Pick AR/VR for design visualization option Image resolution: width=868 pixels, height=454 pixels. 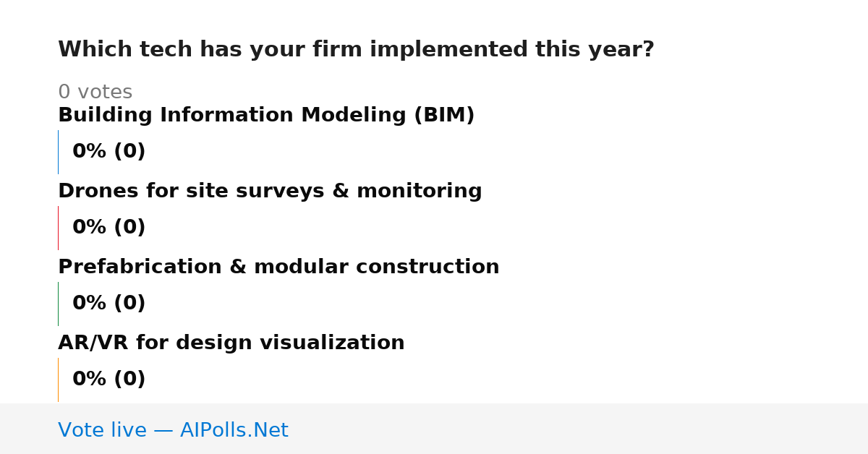pyautogui.click(x=231, y=343)
